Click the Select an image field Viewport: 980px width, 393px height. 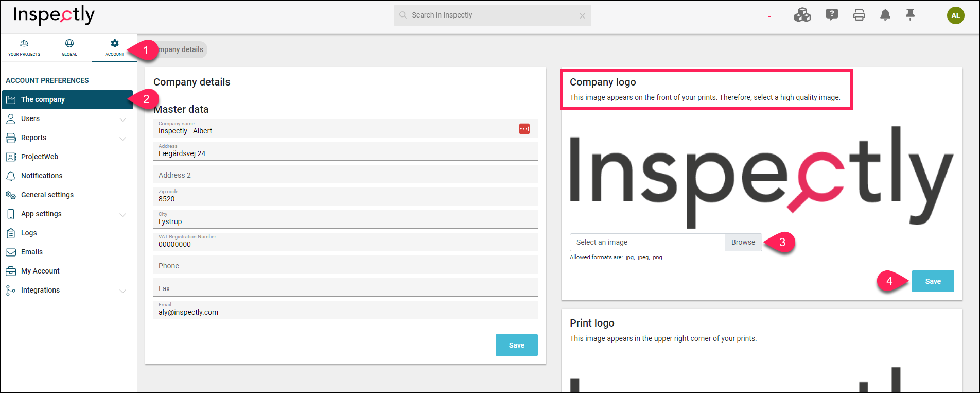[x=647, y=242]
